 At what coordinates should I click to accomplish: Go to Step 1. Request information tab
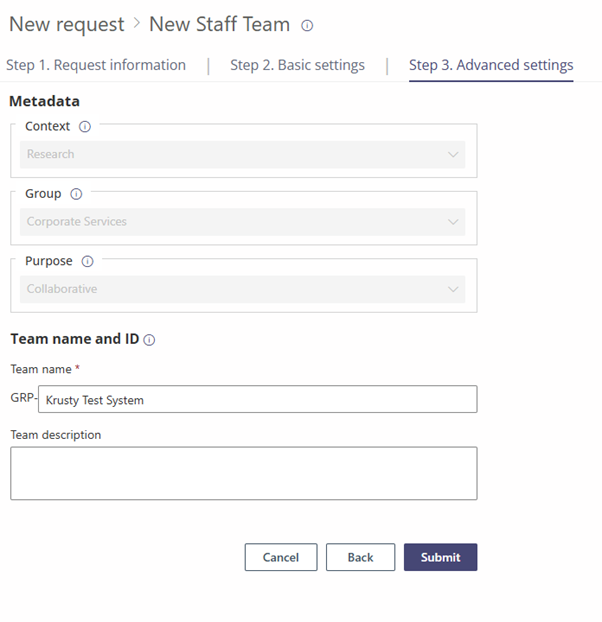96,65
